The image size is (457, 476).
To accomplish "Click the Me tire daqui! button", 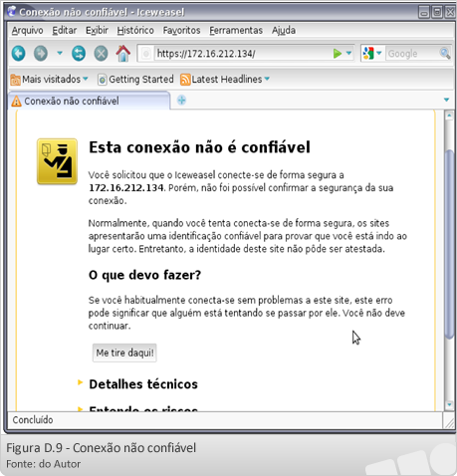I will [x=124, y=353].
